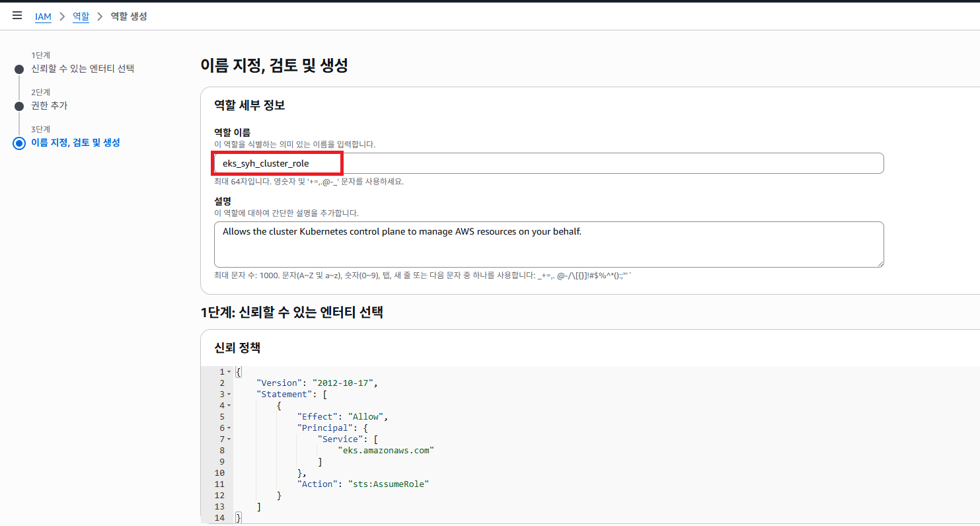
Task: Click the "Service": [ code line
Action: 347,439
